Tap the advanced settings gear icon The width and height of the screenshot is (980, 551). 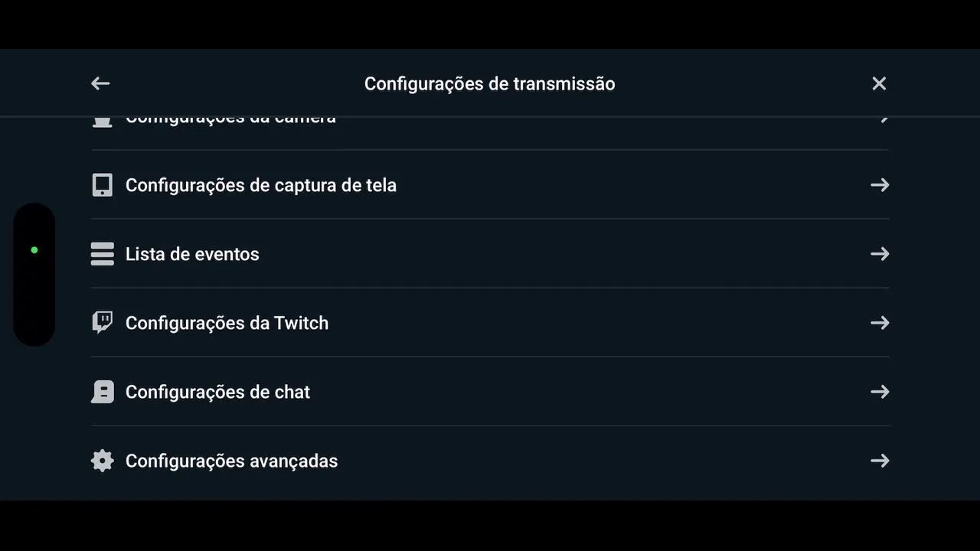coord(102,461)
